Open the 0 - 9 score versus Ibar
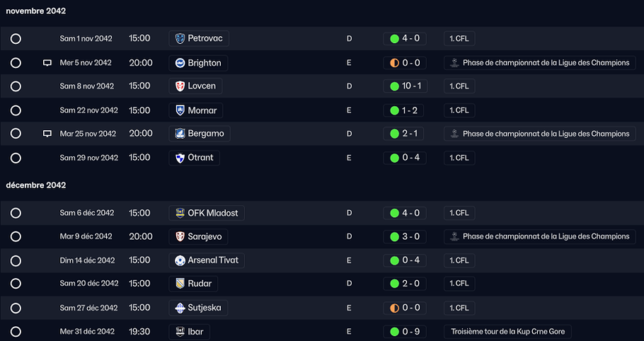The height and width of the screenshot is (341, 644). 405,332
